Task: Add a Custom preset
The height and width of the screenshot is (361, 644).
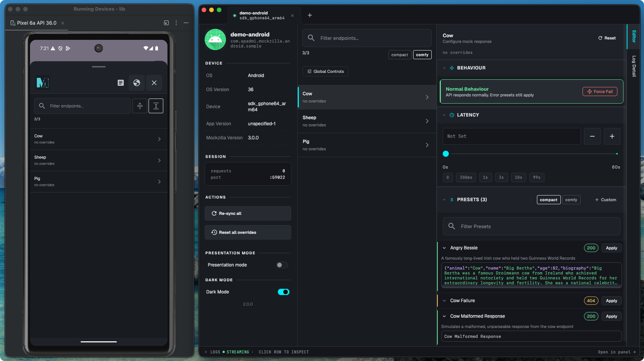Action: click(x=606, y=200)
